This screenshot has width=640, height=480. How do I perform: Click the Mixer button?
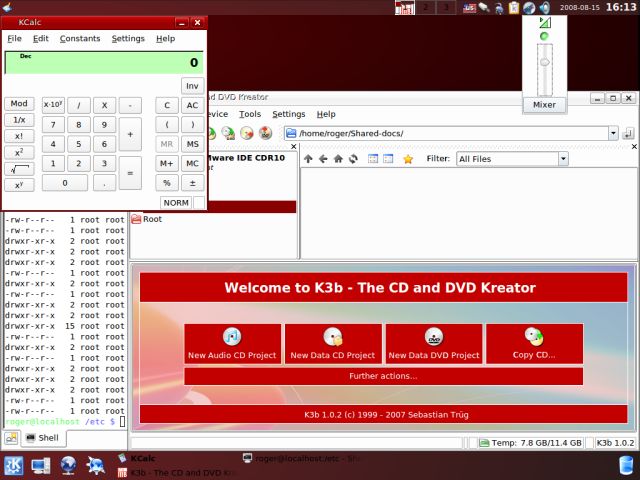(544, 104)
